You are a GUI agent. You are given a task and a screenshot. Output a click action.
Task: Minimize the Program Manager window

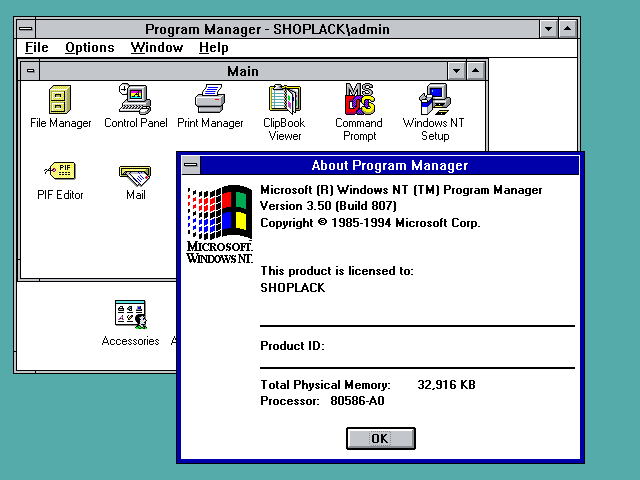coord(549,29)
